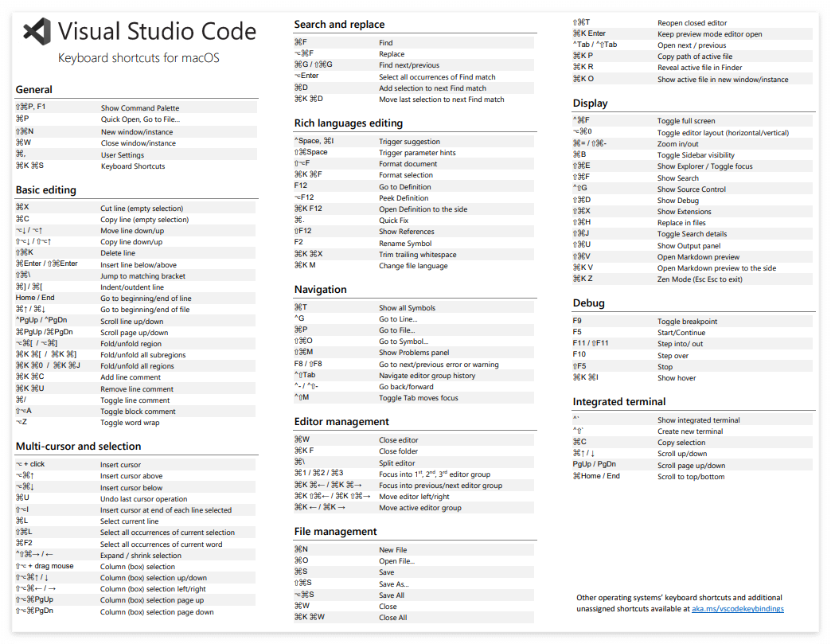Click the Visual Studio Code logo icon
The image size is (831, 644).
click(37, 31)
